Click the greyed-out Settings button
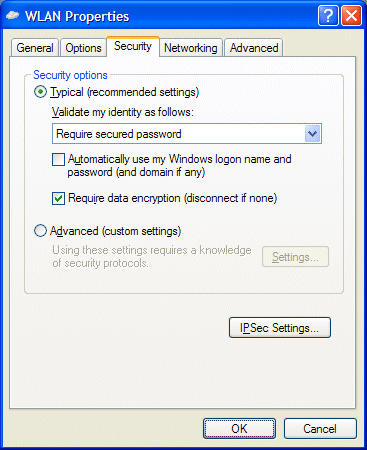367x450 pixels. click(x=295, y=257)
